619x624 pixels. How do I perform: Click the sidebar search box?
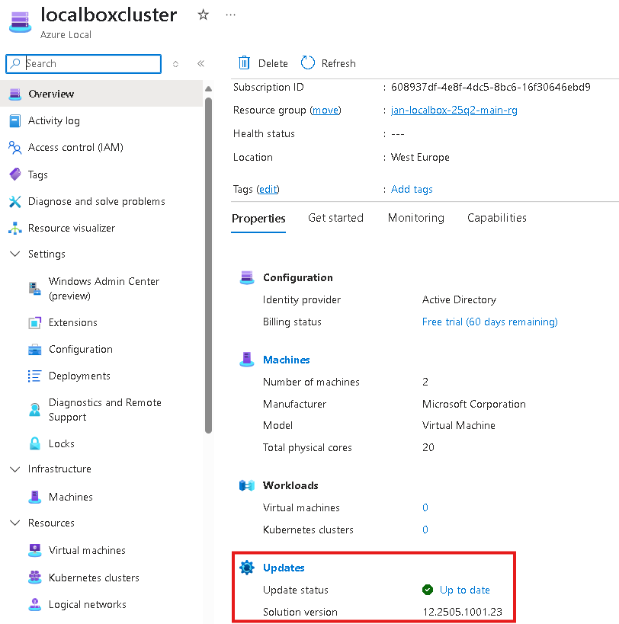pyautogui.click(x=84, y=64)
